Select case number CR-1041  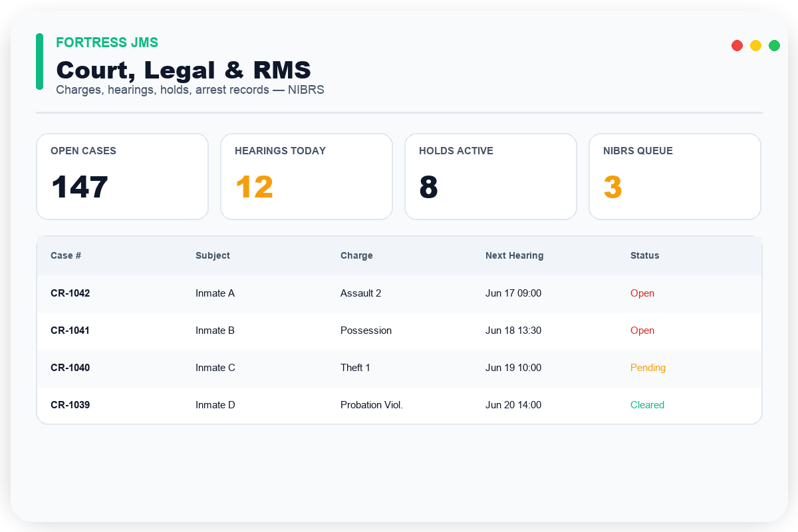coord(70,331)
